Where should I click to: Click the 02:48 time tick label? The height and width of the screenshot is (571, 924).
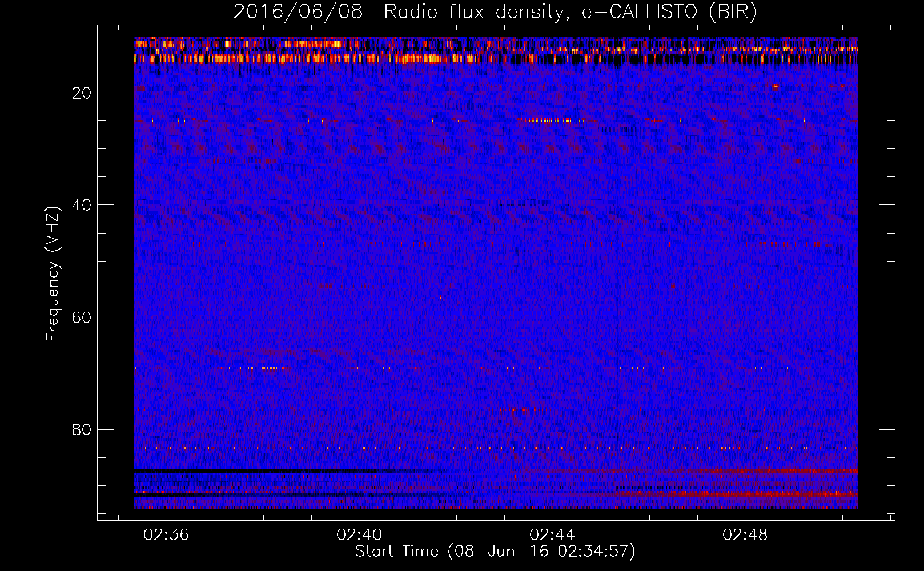745,535
